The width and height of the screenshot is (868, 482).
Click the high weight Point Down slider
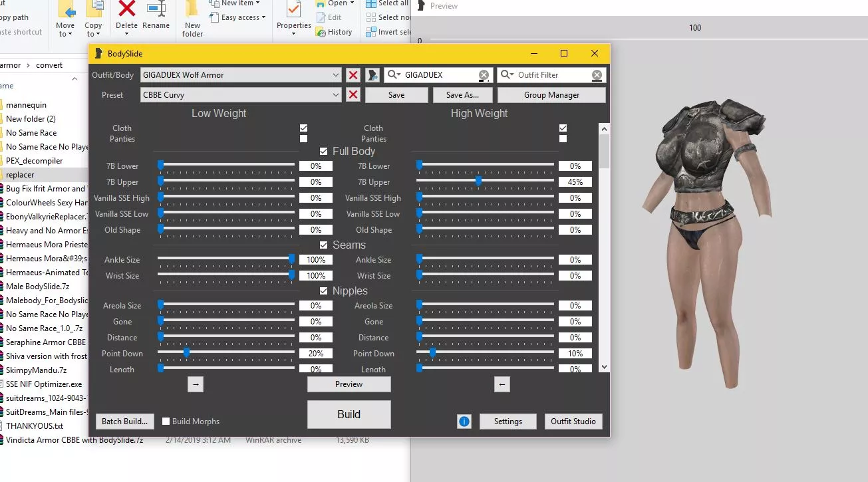pyautogui.click(x=432, y=352)
